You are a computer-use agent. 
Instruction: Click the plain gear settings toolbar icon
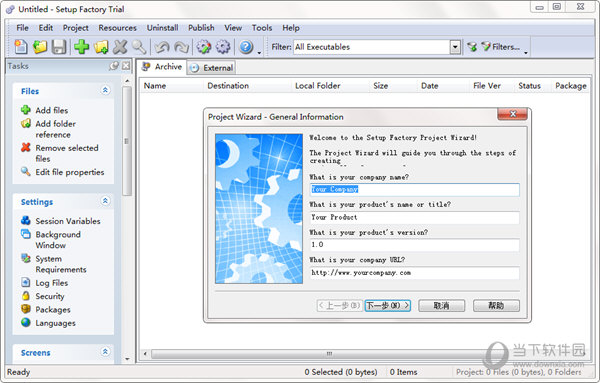(223, 47)
